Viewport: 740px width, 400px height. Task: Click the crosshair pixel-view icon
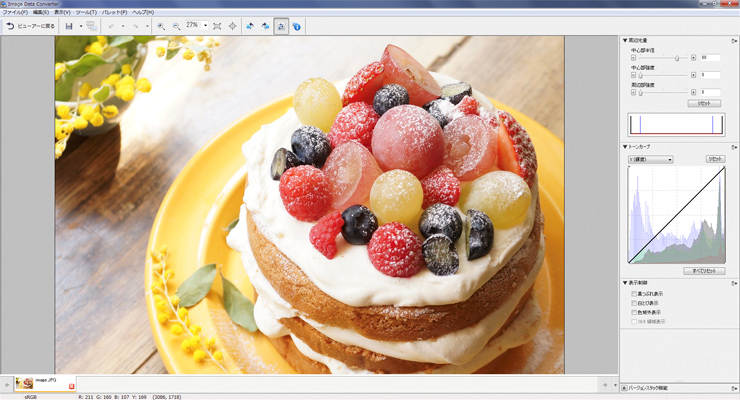click(233, 25)
